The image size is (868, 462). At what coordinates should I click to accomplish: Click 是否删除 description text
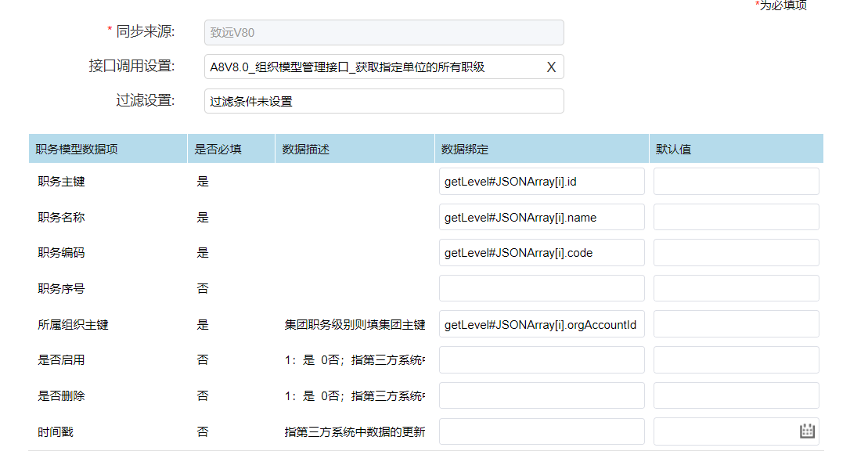(x=355, y=395)
